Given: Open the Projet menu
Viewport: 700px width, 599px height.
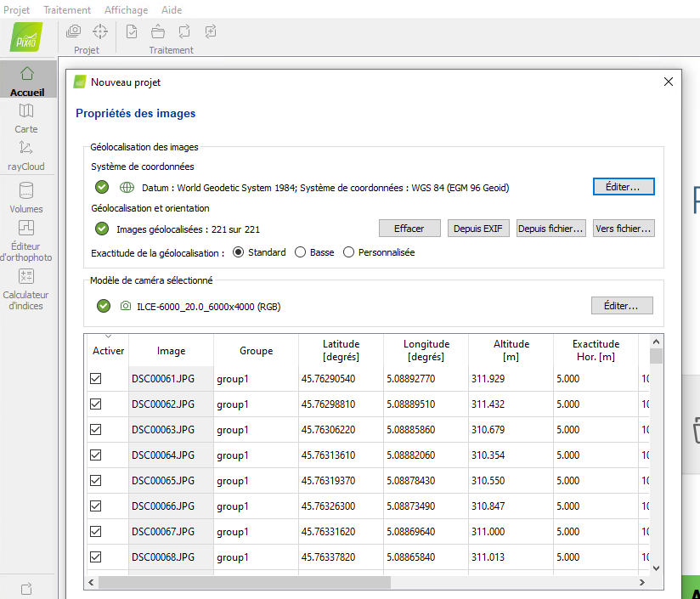Looking at the screenshot, I should [19, 9].
